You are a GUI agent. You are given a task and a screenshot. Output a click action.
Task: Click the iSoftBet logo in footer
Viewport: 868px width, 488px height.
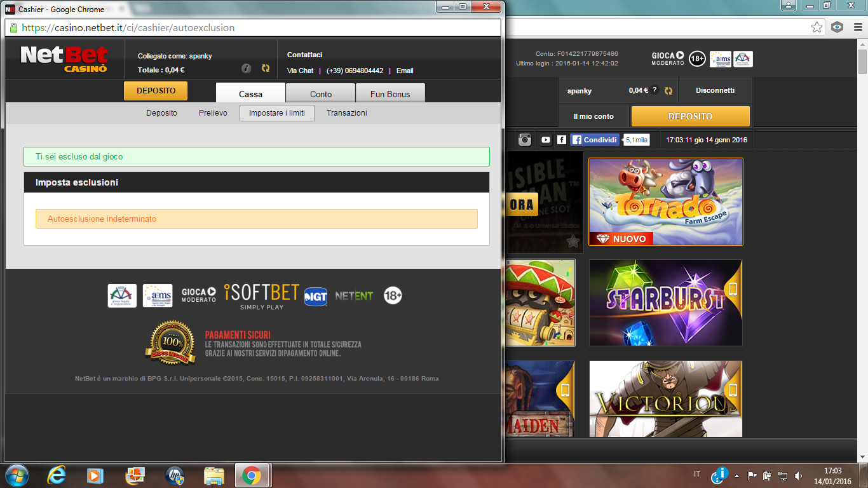(262, 297)
